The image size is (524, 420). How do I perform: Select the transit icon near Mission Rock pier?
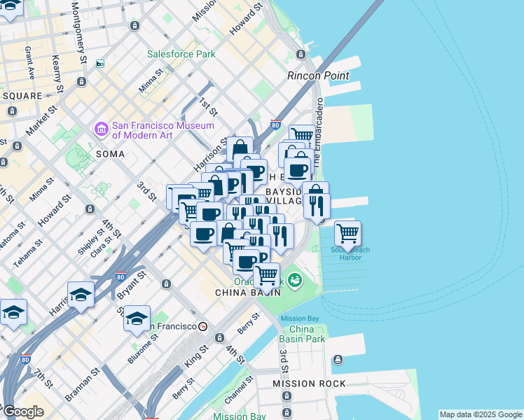click(338, 360)
